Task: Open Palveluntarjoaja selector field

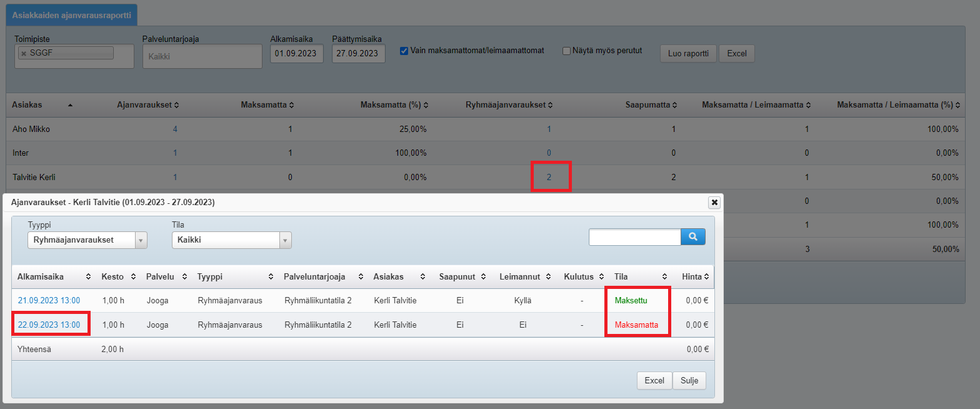Action: pyautogui.click(x=202, y=56)
